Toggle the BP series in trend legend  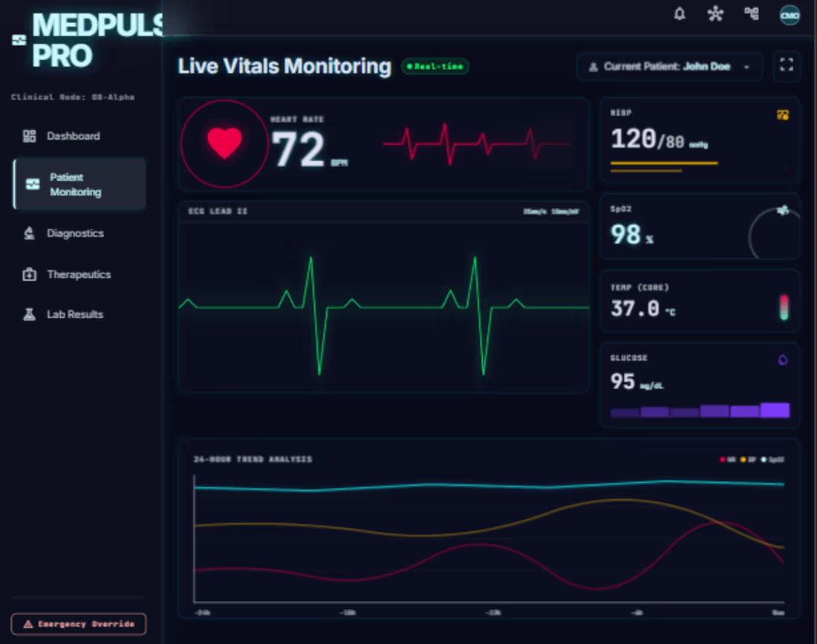pos(748,460)
